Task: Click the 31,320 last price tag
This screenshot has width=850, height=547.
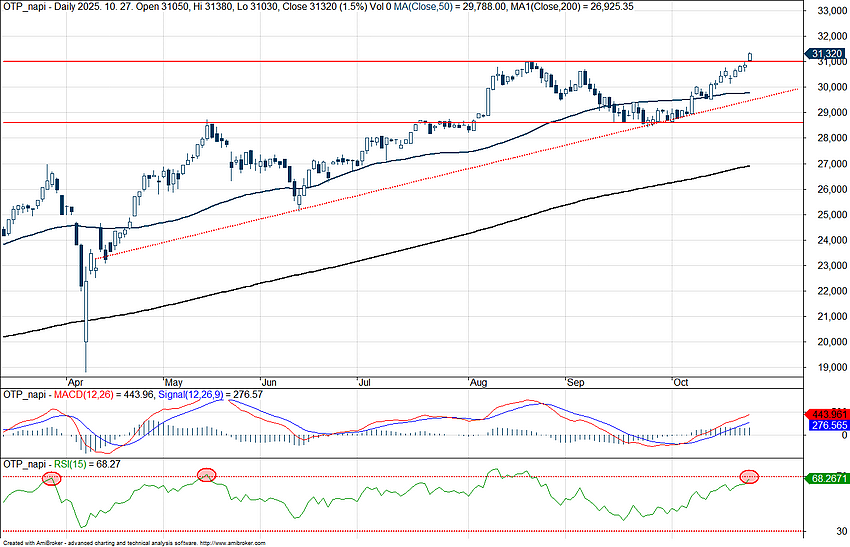Action: [827, 54]
